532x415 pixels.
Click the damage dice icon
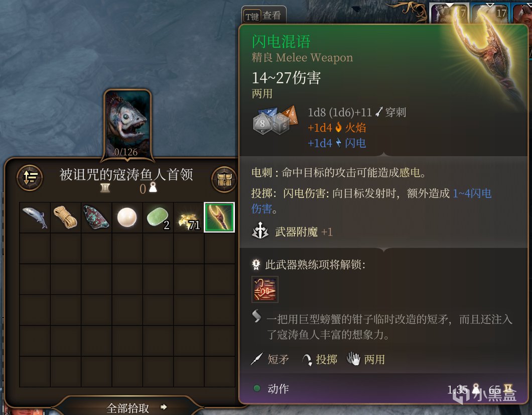pyautogui.click(x=275, y=121)
